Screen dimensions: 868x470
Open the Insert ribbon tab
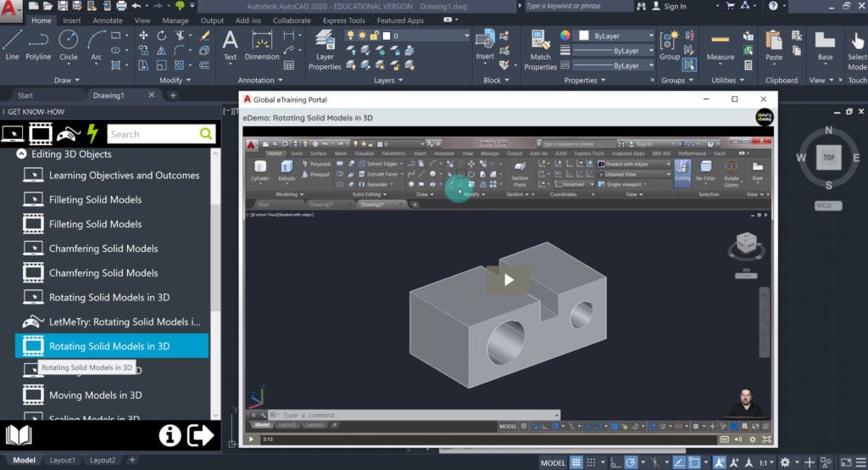tap(71, 20)
